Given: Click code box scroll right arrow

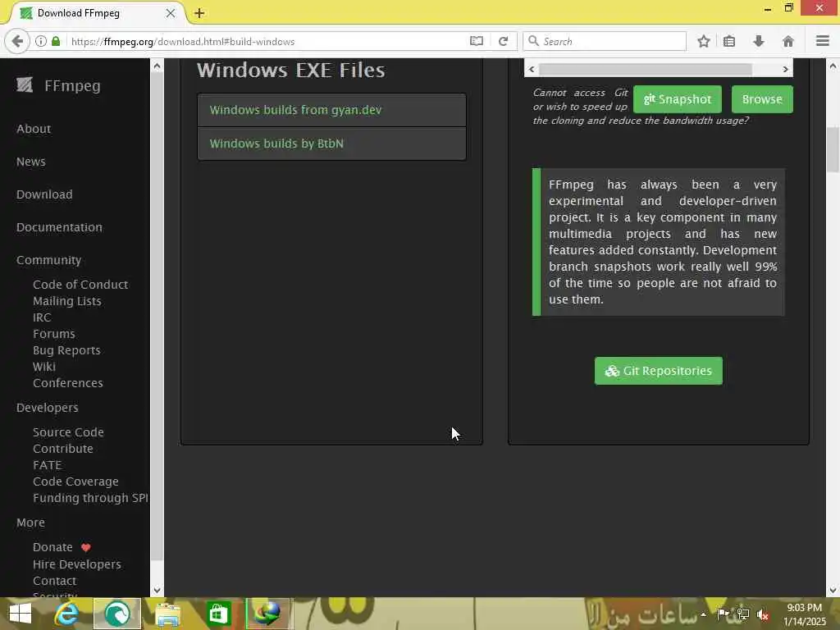Looking at the screenshot, I should tap(785, 69).
